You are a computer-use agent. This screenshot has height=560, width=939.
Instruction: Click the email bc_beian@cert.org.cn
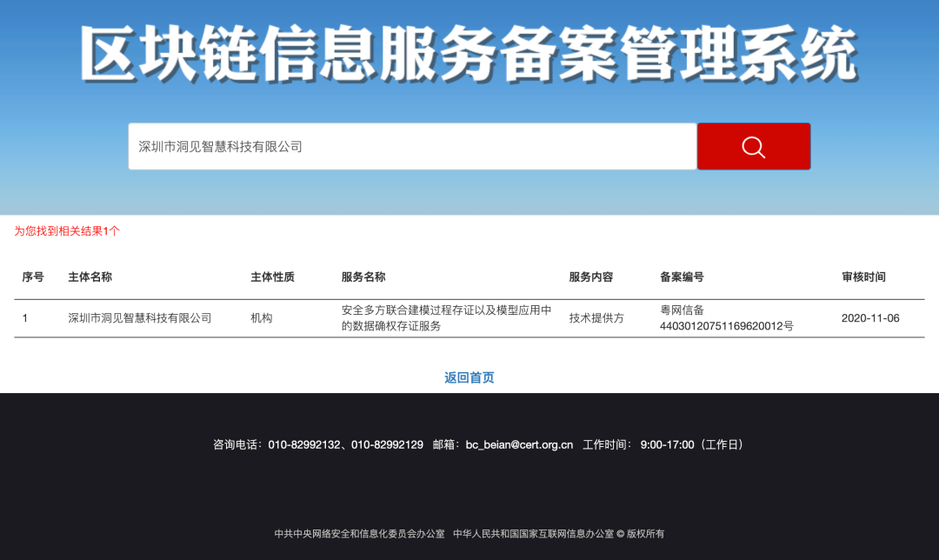tap(519, 445)
